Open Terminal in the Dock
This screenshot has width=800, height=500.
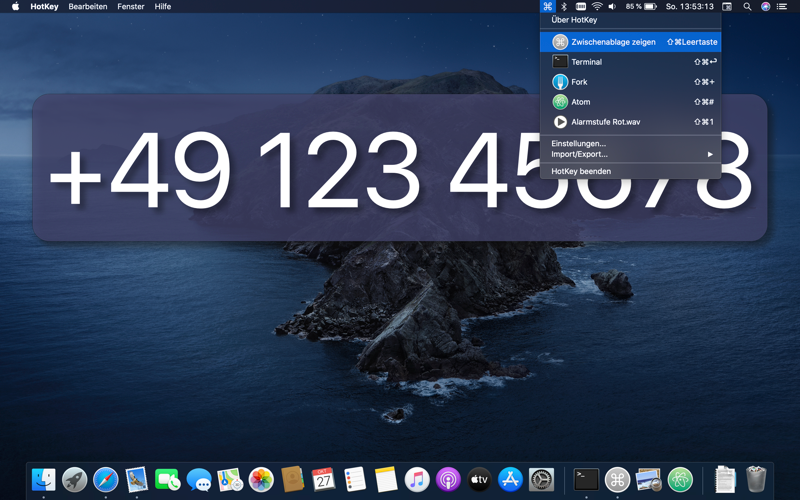pos(586,480)
